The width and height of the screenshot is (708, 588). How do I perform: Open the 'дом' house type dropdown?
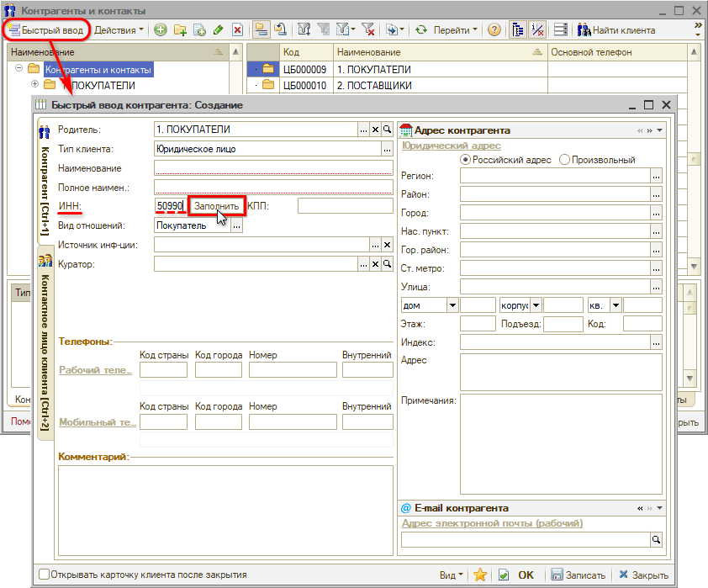452,305
